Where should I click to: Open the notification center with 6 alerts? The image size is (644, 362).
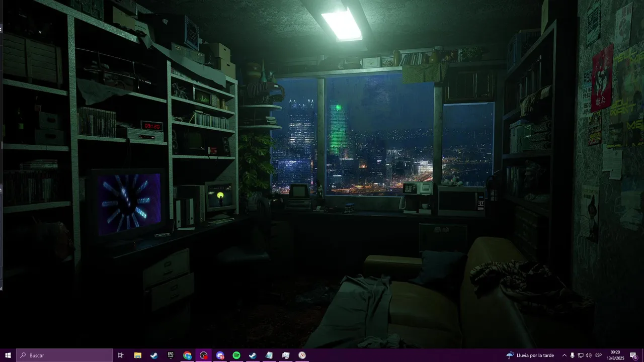(x=634, y=355)
